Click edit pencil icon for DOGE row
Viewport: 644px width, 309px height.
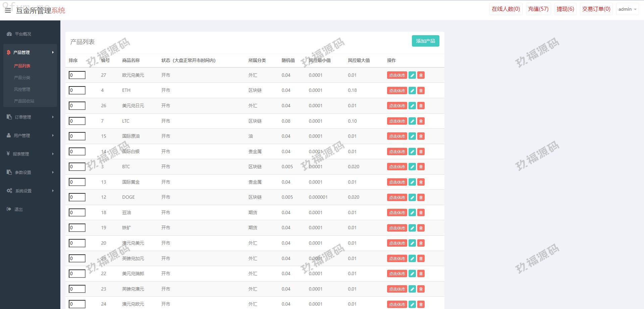coord(412,197)
